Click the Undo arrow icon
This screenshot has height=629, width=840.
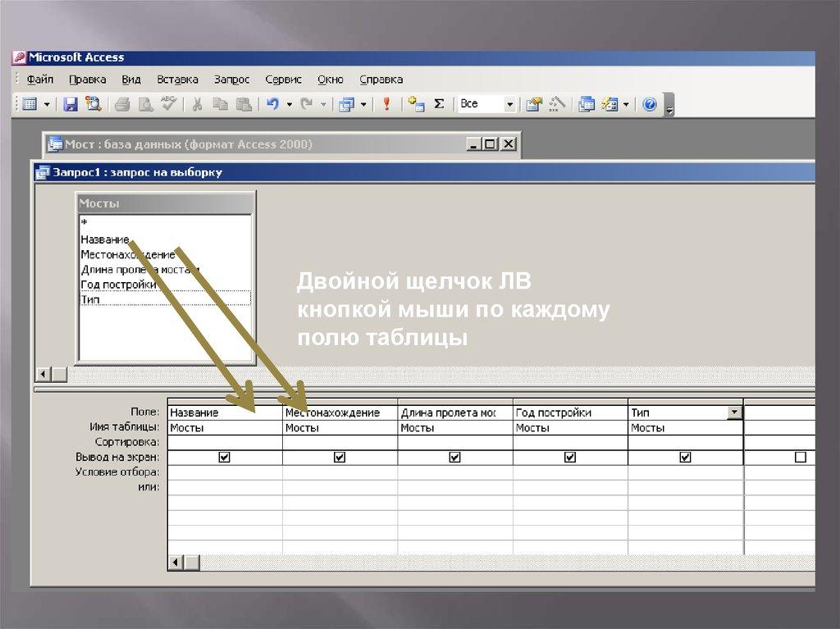pyautogui.click(x=272, y=104)
